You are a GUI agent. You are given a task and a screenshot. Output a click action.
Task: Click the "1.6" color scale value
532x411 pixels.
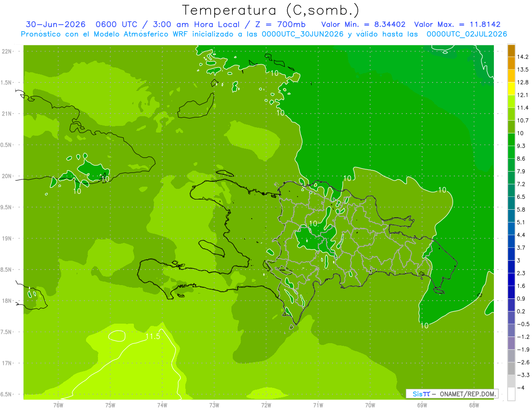coord(521,286)
